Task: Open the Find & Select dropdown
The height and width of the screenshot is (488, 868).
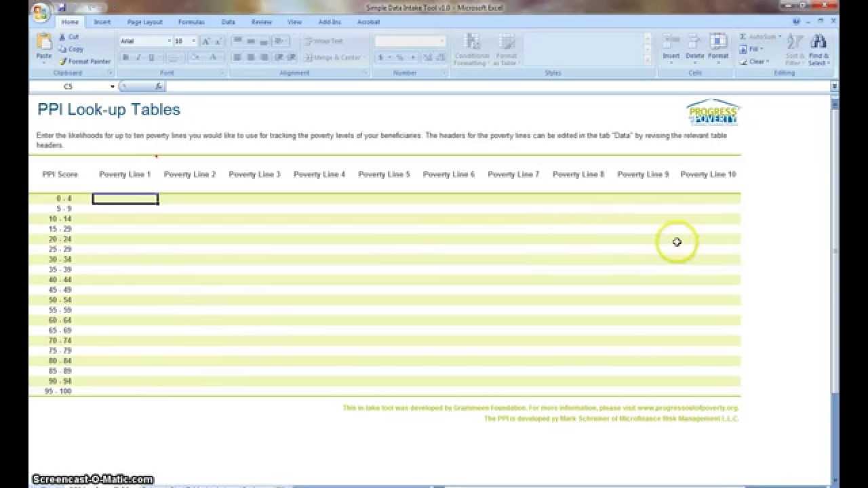Action: [818, 49]
